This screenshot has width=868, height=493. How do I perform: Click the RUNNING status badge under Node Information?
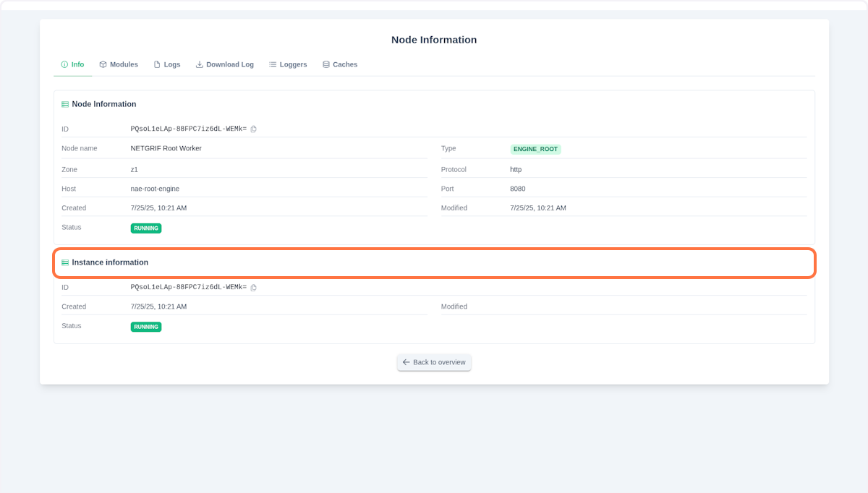tap(145, 228)
